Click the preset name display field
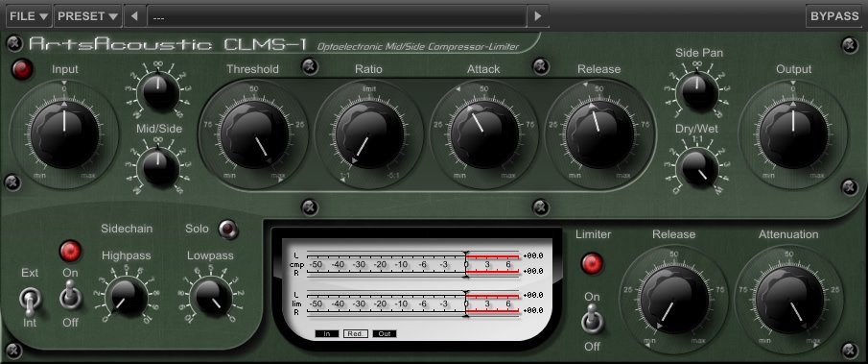Viewport: 868px width, 364px height. click(x=337, y=16)
